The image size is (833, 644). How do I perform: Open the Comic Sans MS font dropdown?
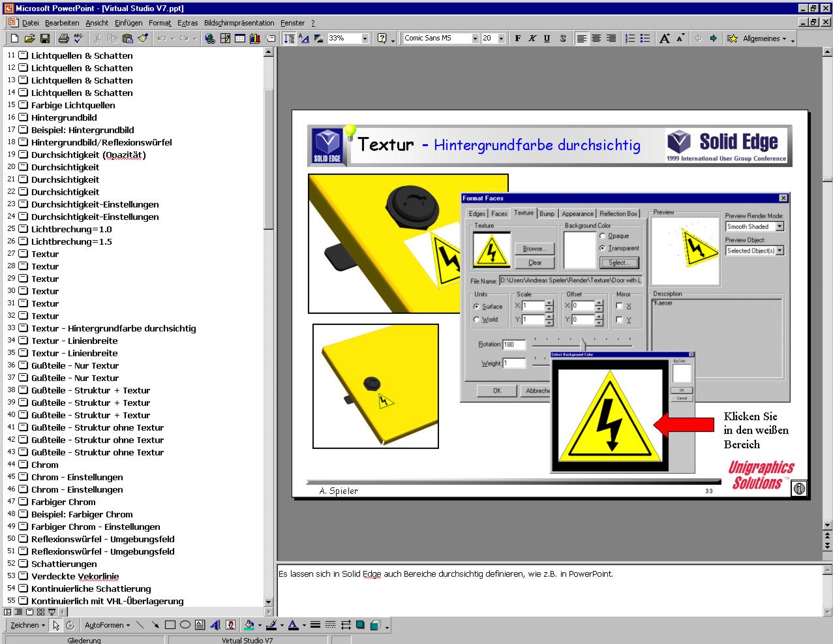pyautogui.click(x=475, y=38)
